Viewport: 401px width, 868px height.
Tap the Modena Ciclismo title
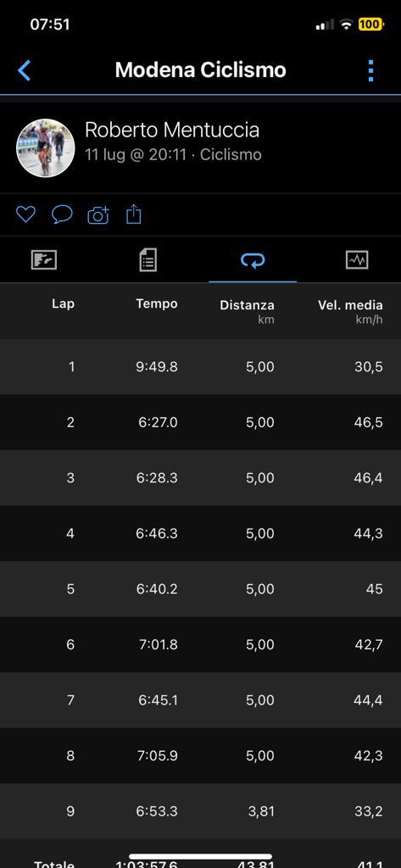coord(200,70)
